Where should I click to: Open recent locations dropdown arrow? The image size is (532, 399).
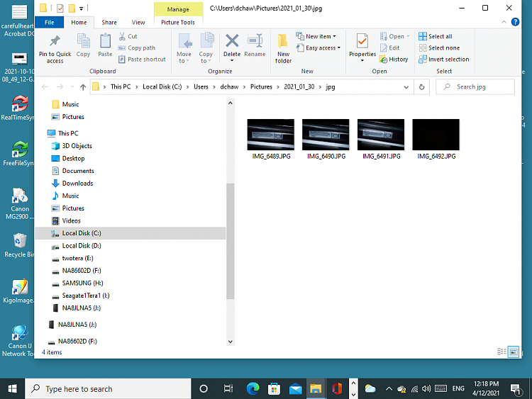click(72, 87)
